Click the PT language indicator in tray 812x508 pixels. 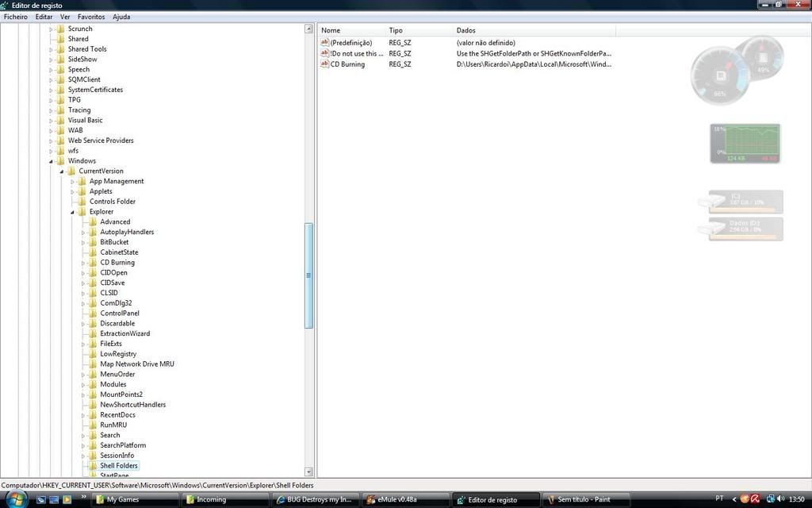719,498
